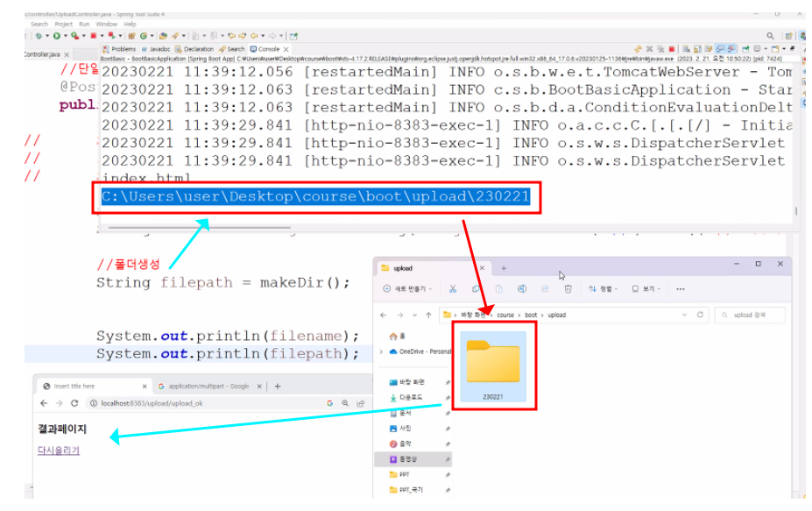The width and height of the screenshot is (812, 511).
Task: Switch to the Declaration tab
Action: coord(194,49)
